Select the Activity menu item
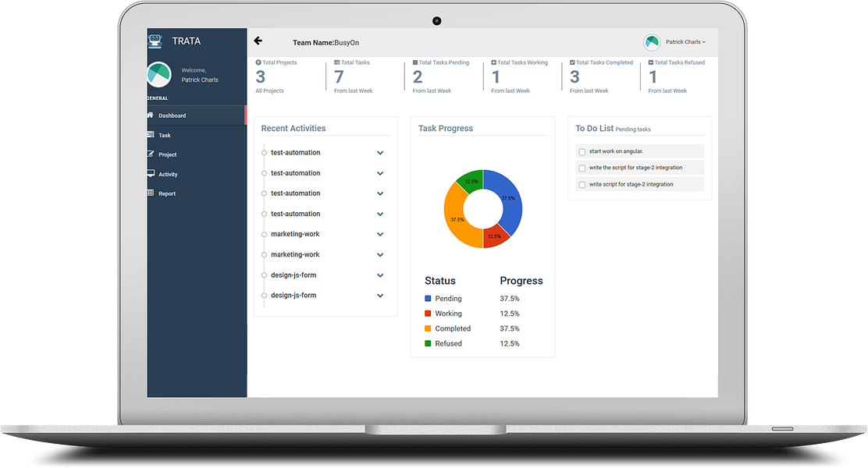 (x=169, y=174)
